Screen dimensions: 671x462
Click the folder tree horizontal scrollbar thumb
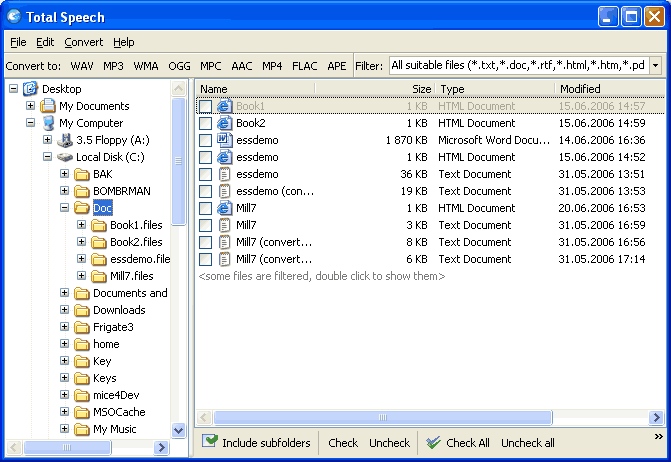point(67,447)
